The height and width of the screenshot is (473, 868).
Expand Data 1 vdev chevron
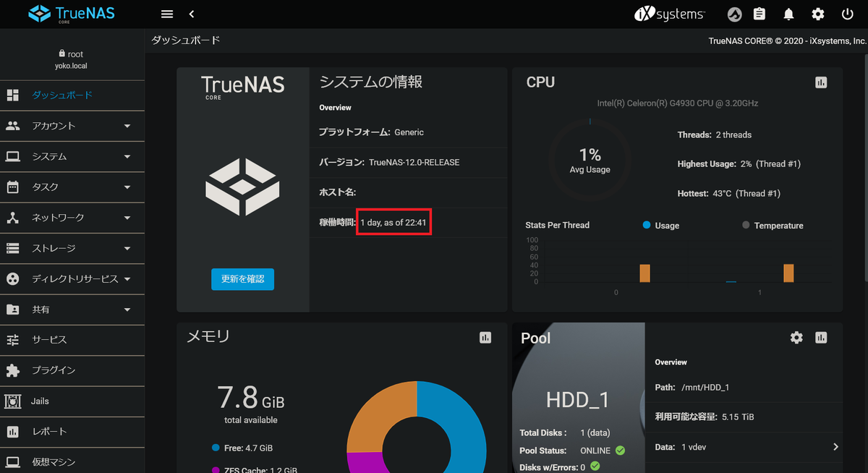pos(835,447)
